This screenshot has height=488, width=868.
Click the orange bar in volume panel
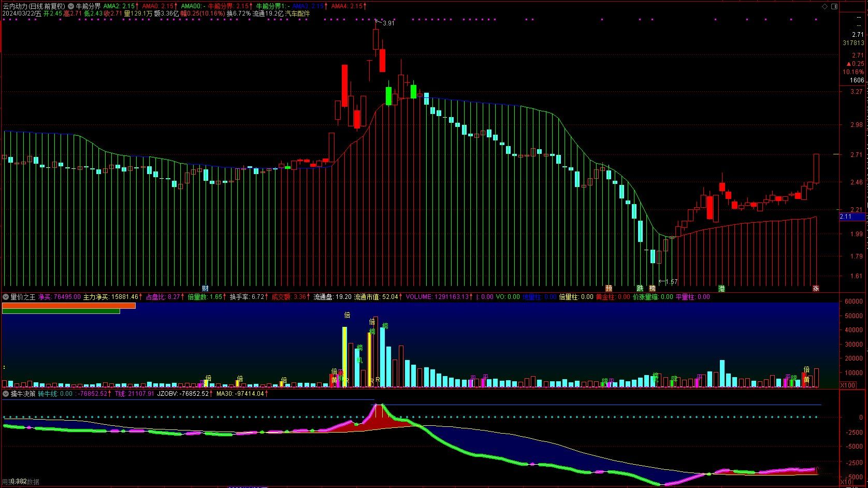point(69,306)
